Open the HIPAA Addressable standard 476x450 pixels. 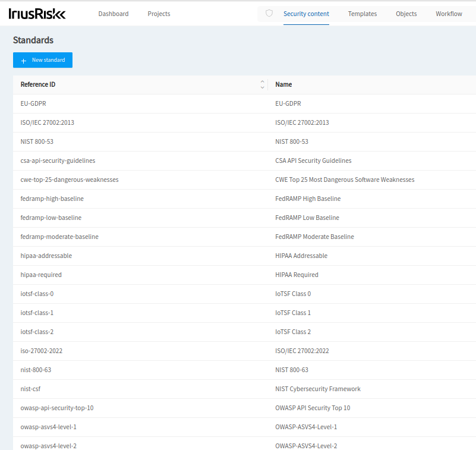point(46,256)
